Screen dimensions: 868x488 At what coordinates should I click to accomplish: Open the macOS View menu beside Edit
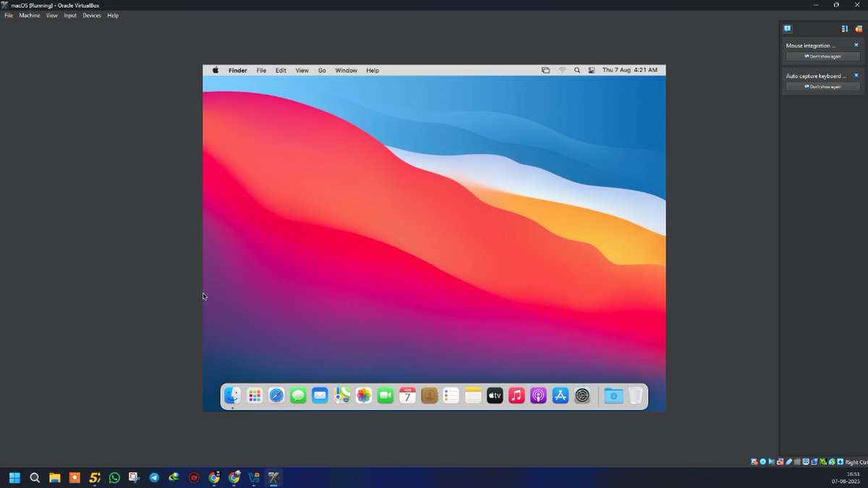coord(302,70)
